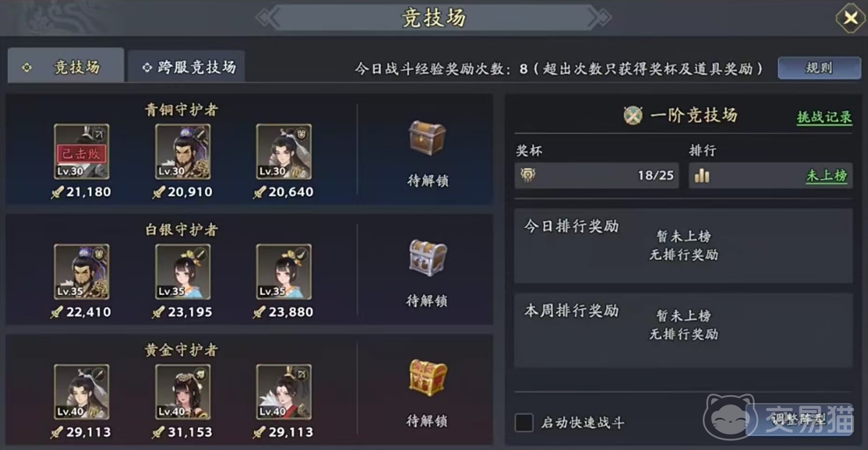Click the 未上榜 ranking link
This screenshot has height=450, width=868.
coord(827,175)
